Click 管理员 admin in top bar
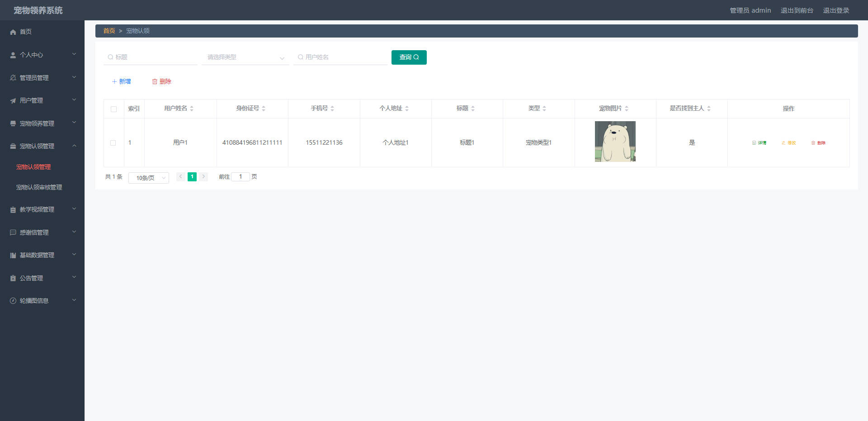 (750, 10)
